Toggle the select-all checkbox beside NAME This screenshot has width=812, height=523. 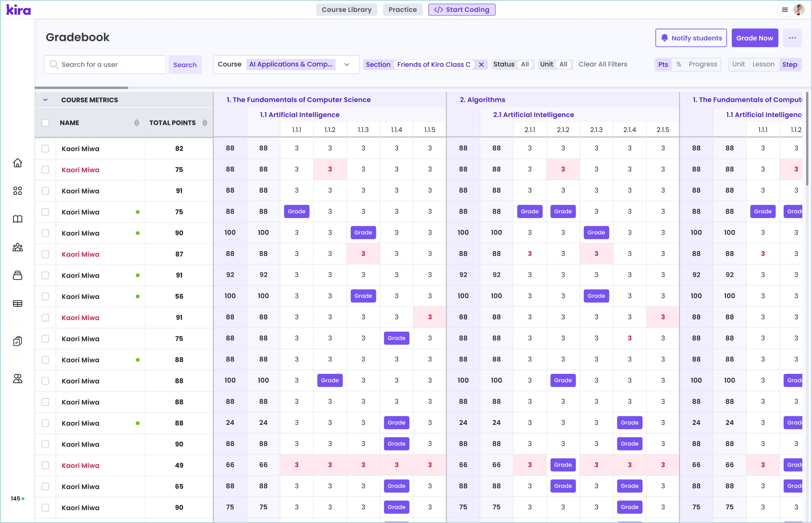45,123
